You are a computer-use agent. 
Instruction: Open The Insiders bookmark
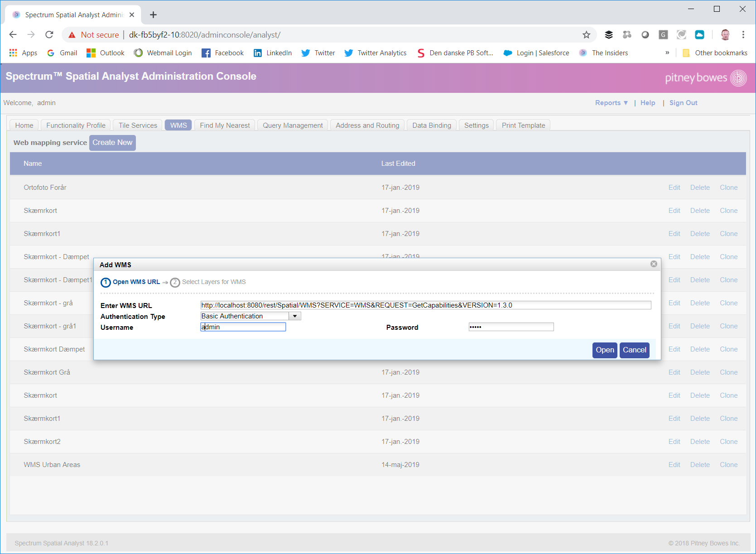(603, 53)
